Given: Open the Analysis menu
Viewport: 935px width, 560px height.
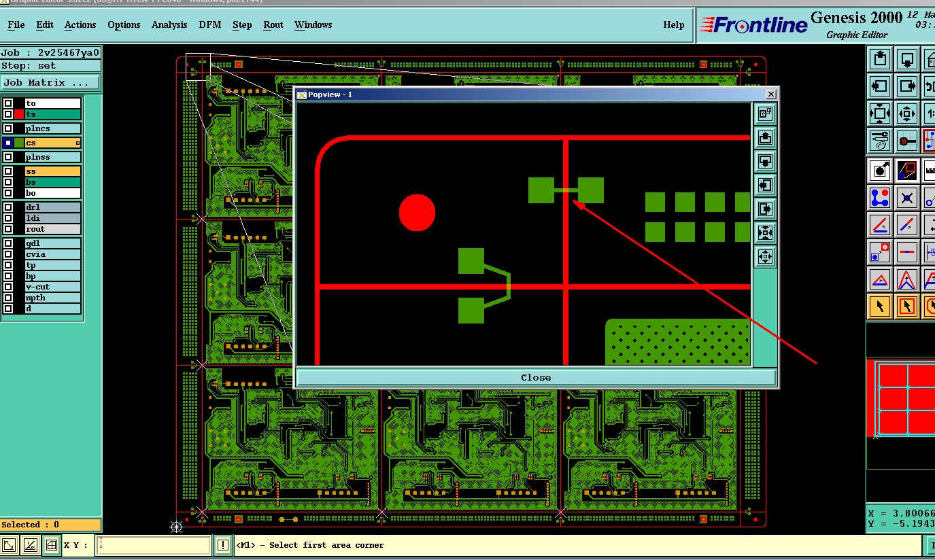Looking at the screenshot, I should coord(169,25).
